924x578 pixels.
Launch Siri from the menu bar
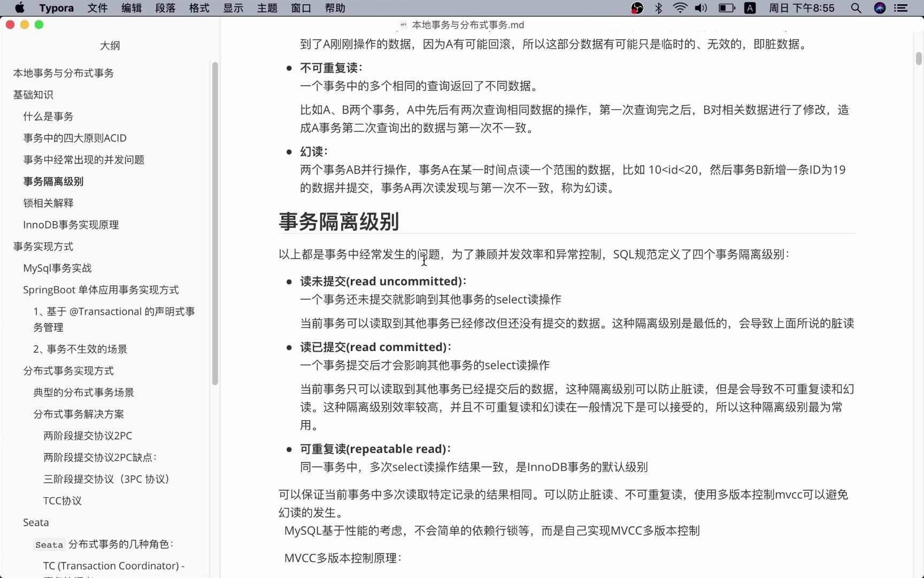880,8
